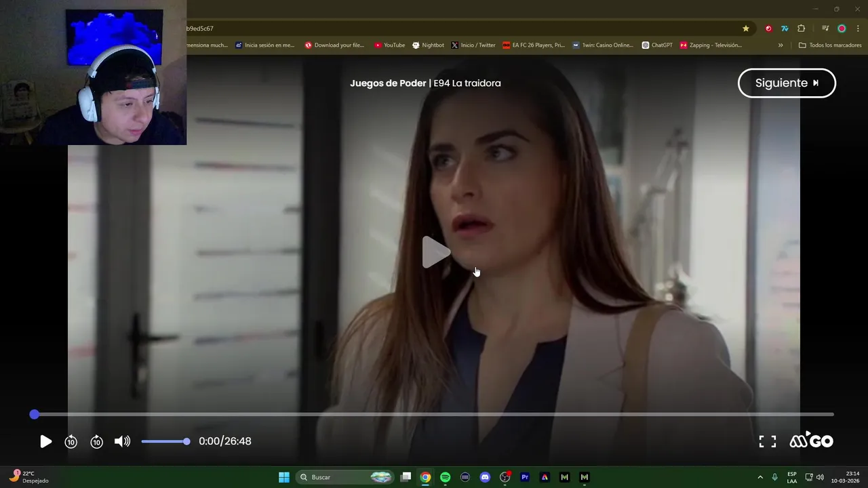Open the Zapping Televisión bookmark

click(x=711, y=45)
